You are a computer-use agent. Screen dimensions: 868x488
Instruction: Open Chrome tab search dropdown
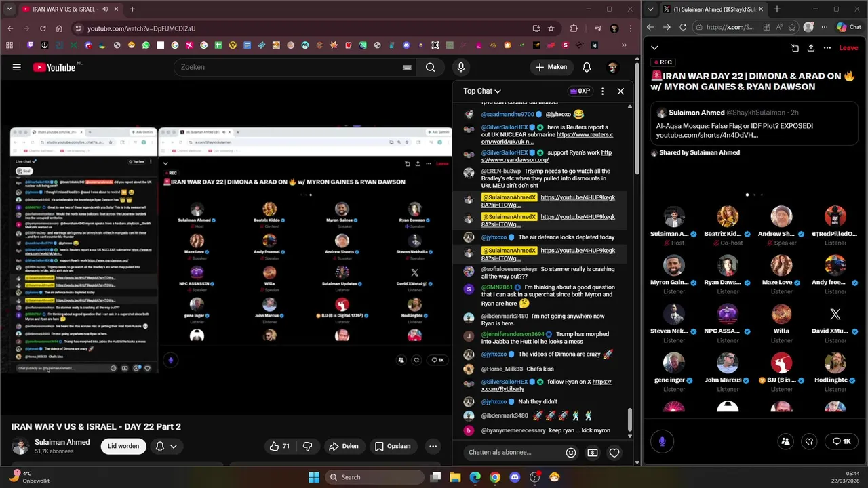coord(9,9)
